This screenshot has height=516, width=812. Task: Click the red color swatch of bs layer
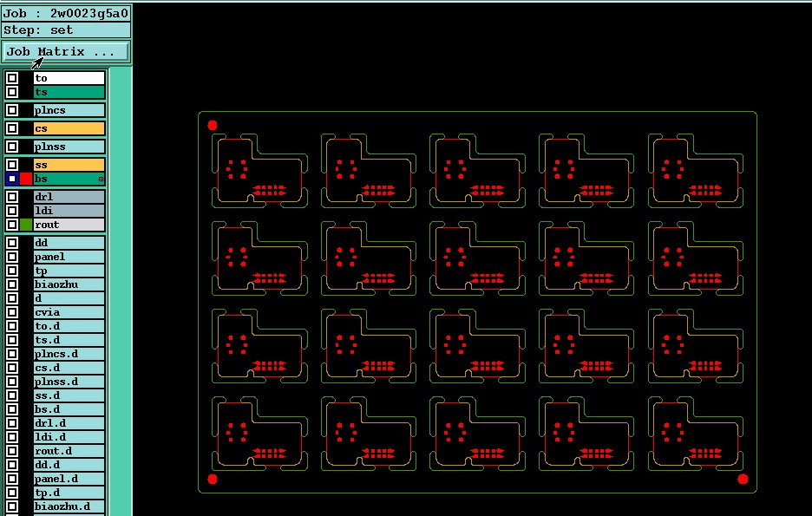point(26,179)
